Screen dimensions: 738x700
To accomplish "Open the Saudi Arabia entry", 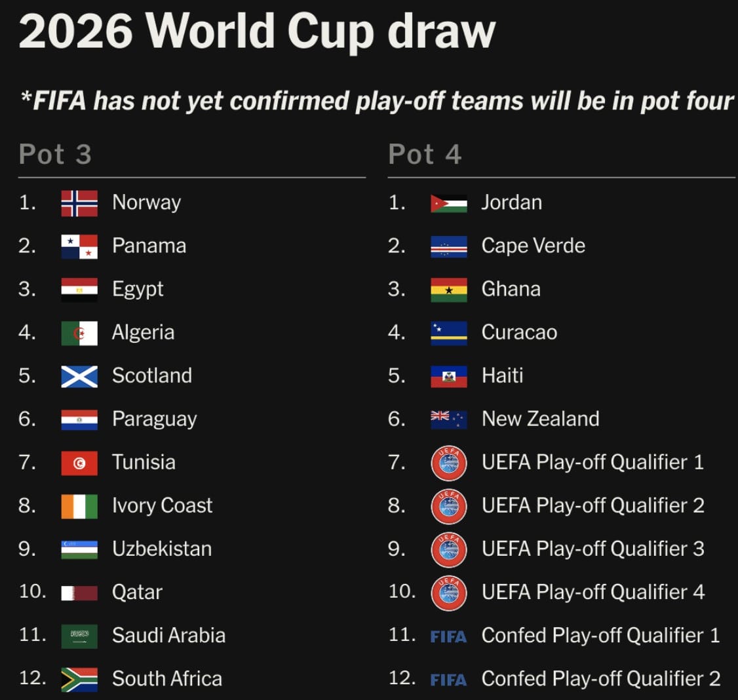I will pos(168,635).
